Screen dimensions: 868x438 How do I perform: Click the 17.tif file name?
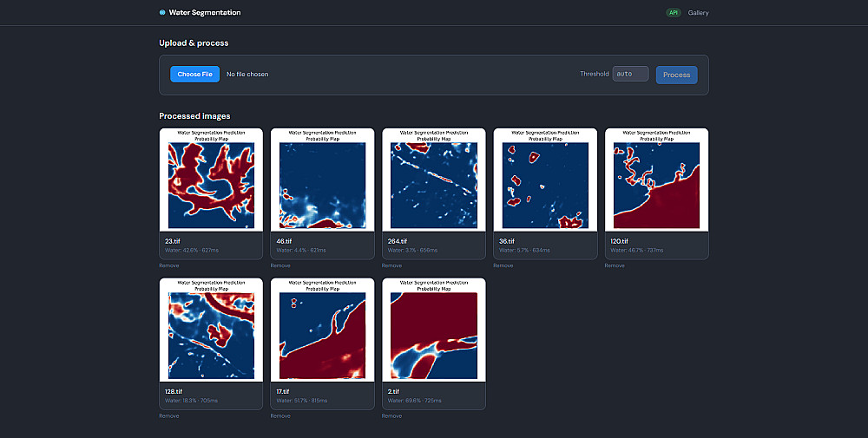pyautogui.click(x=283, y=391)
